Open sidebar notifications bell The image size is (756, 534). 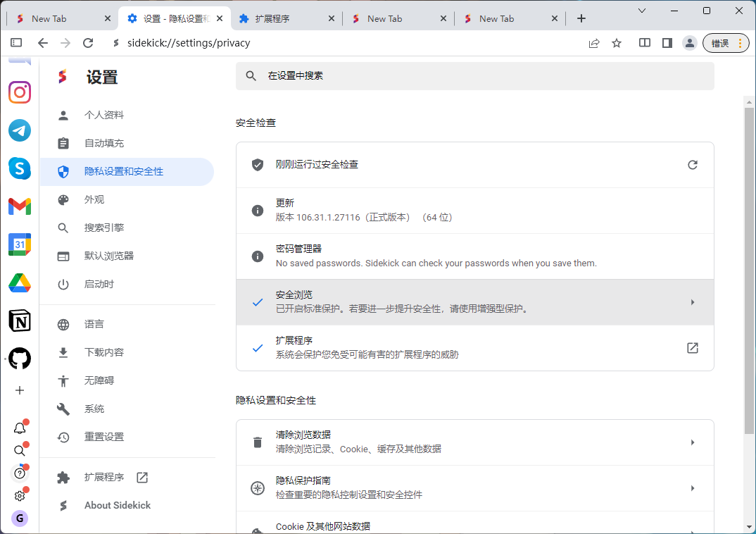(x=20, y=428)
